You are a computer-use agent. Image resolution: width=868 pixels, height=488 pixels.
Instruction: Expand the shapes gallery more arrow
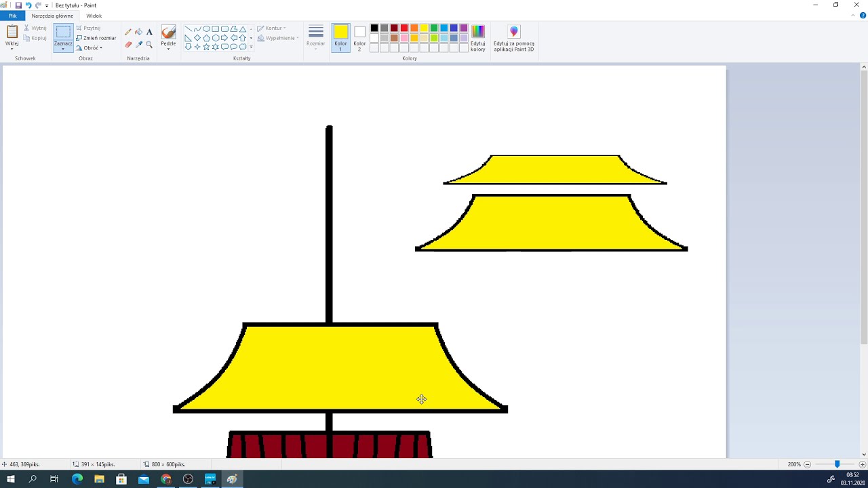pyautogui.click(x=251, y=47)
